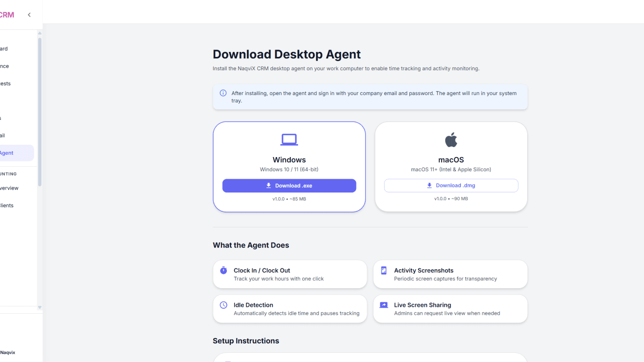Screen dimensions: 644x362
Task: Click 'Periodic screen captures for transparency' text
Action: pos(445,279)
